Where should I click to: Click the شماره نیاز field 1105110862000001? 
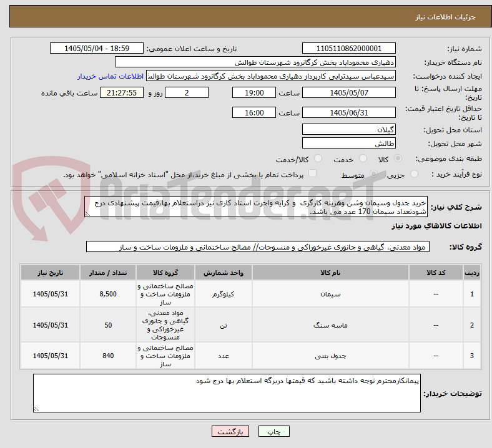(348, 48)
